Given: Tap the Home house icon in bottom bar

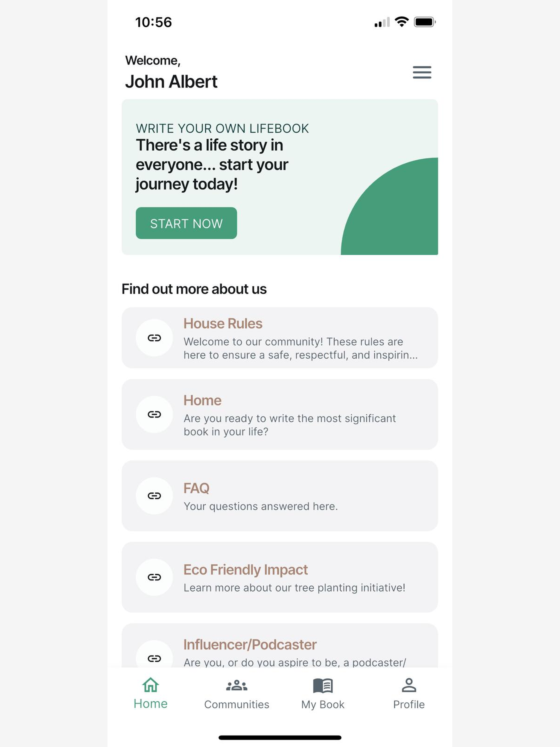Looking at the screenshot, I should pos(150,685).
